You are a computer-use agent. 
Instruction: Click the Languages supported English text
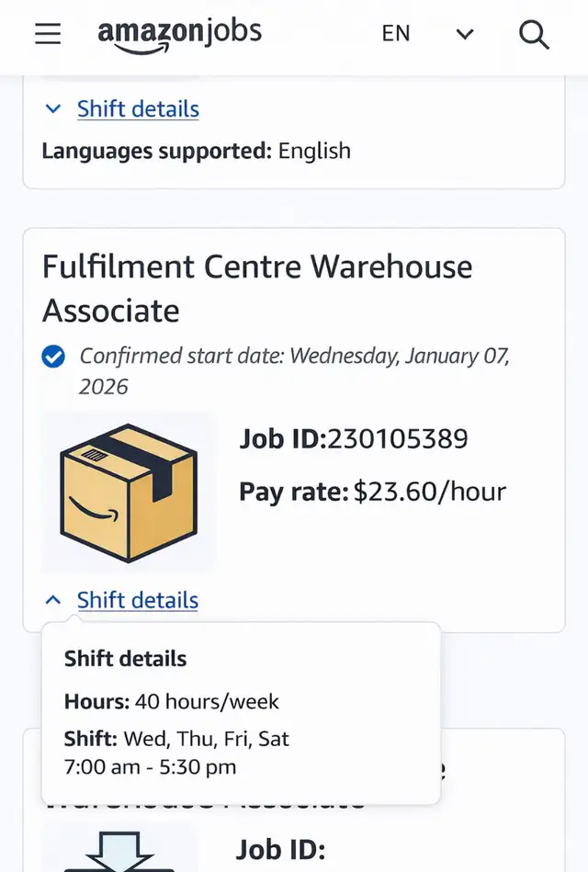click(196, 151)
